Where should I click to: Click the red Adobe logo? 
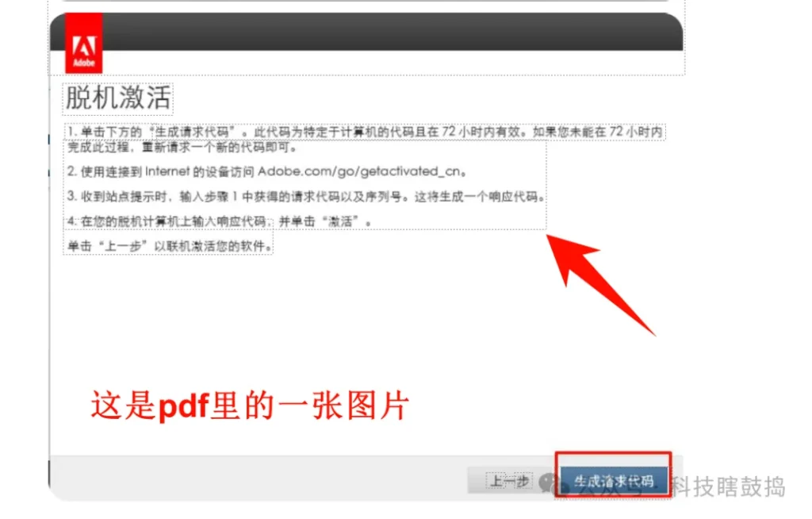pyautogui.click(x=83, y=44)
